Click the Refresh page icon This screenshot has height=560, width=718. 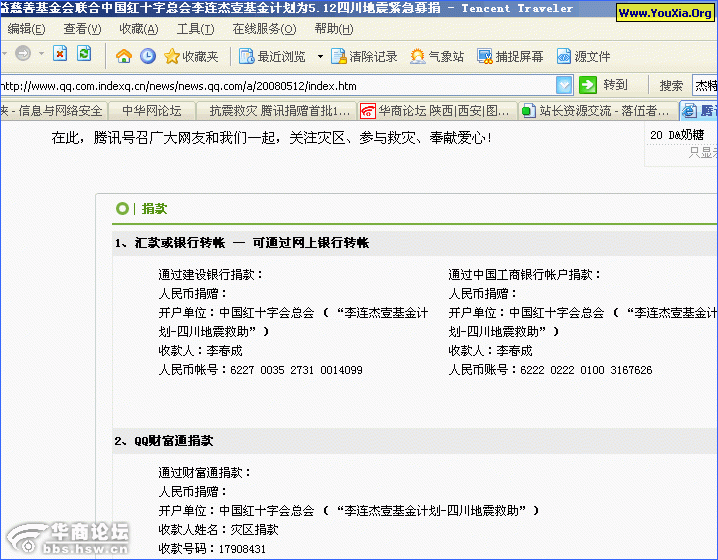point(84,55)
